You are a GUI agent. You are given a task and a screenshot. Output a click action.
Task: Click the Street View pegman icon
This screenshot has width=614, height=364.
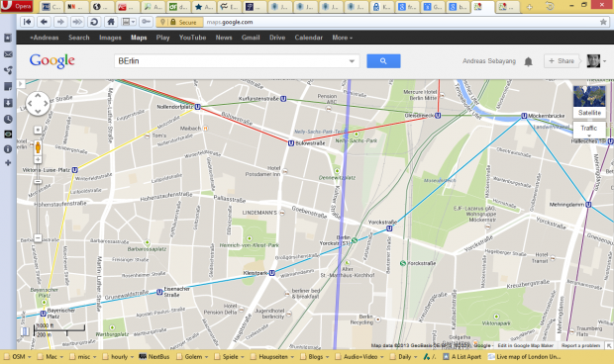(38, 147)
